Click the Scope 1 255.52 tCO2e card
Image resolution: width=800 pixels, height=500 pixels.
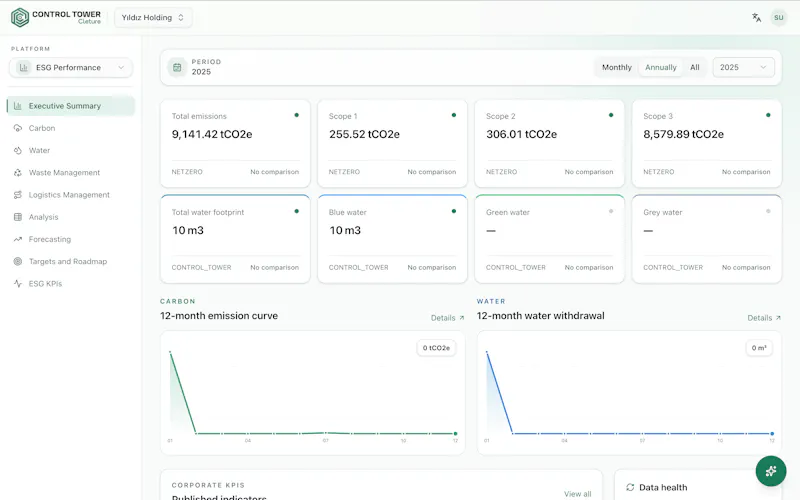point(392,144)
